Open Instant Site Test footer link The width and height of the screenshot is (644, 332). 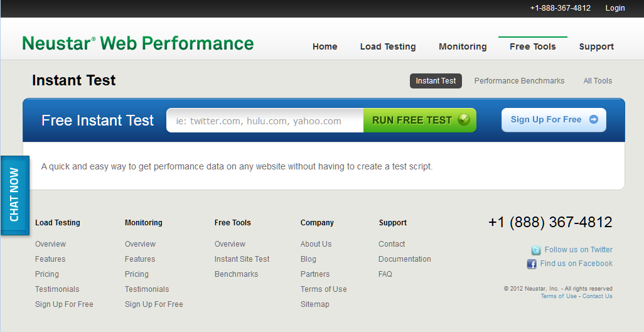click(242, 259)
